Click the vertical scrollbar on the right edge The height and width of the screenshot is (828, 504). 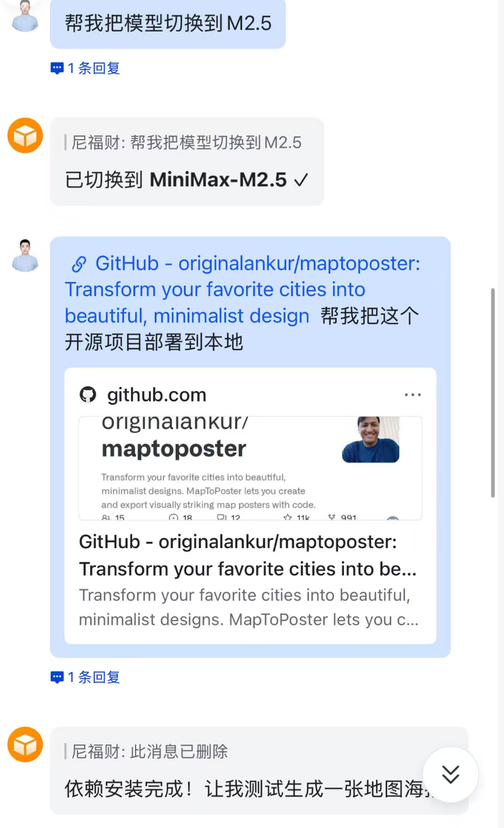point(494,392)
